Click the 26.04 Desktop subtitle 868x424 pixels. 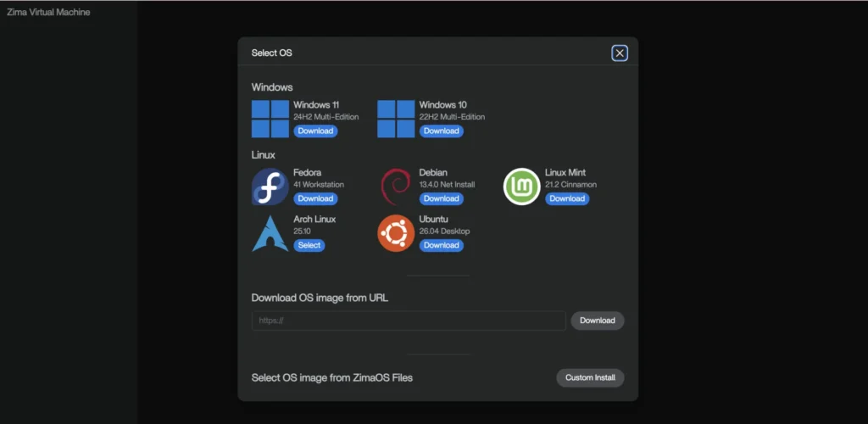tap(444, 232)
